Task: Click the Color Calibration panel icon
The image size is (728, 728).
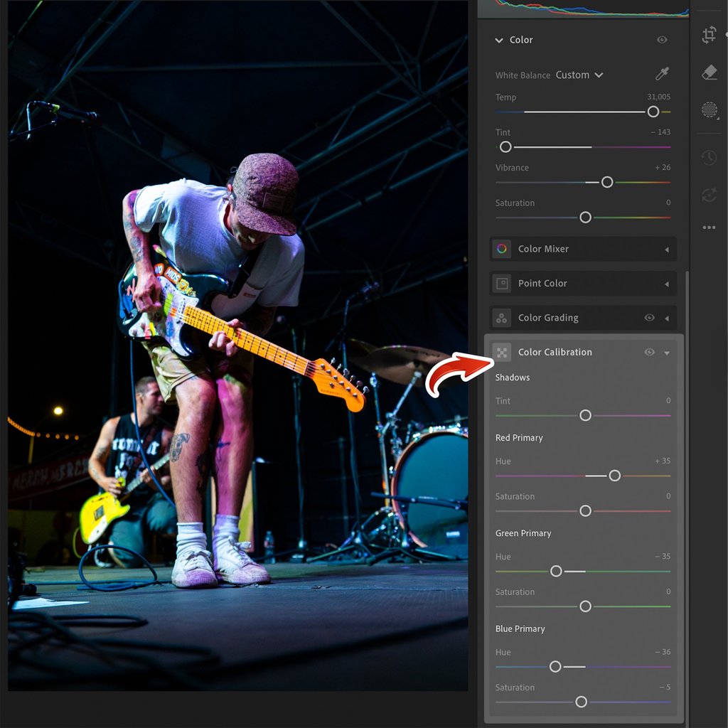Action: click(500, 352)
